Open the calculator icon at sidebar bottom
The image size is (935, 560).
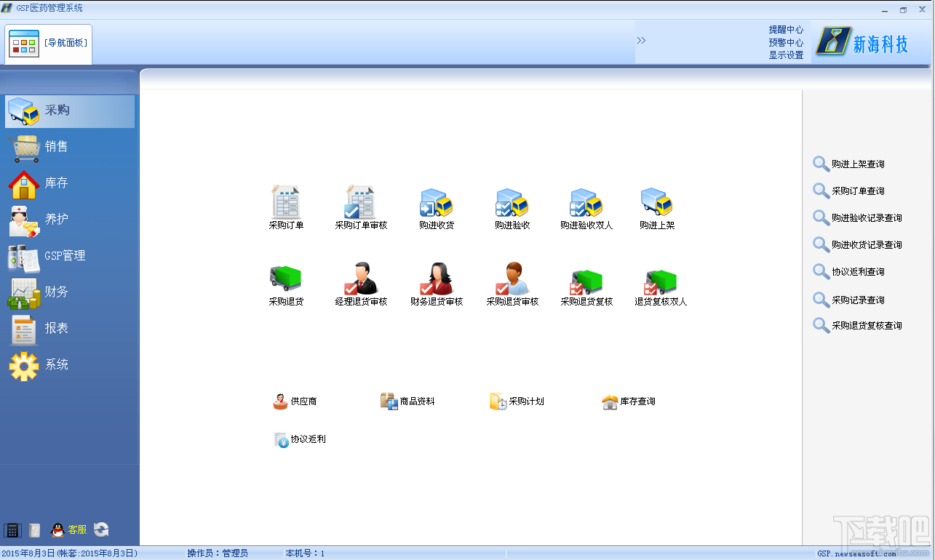coord(12,530)
